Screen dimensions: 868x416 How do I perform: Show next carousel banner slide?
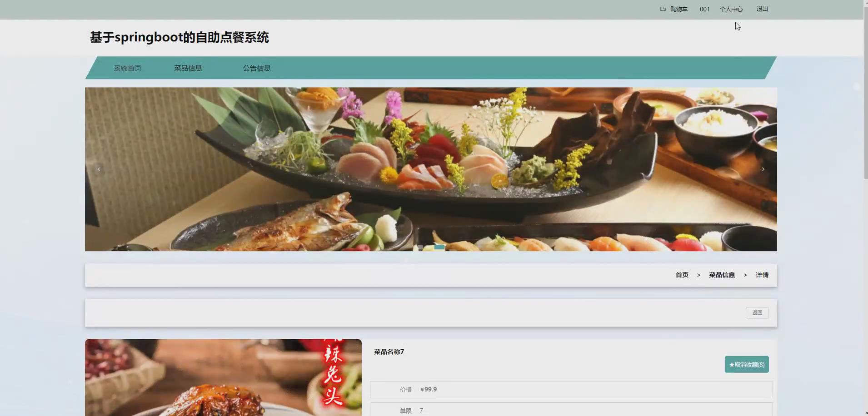point(763,169)
